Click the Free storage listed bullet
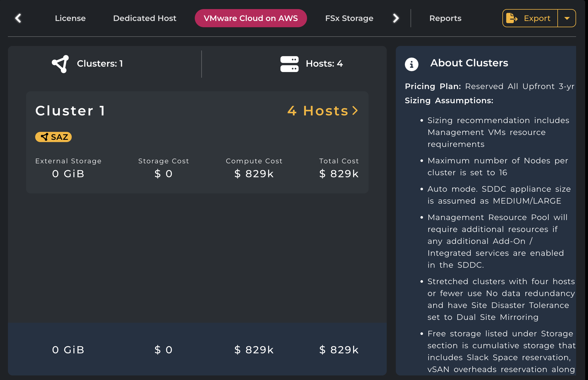The height and width of the screenshot is (380, 588). click(x=501, y=352)
